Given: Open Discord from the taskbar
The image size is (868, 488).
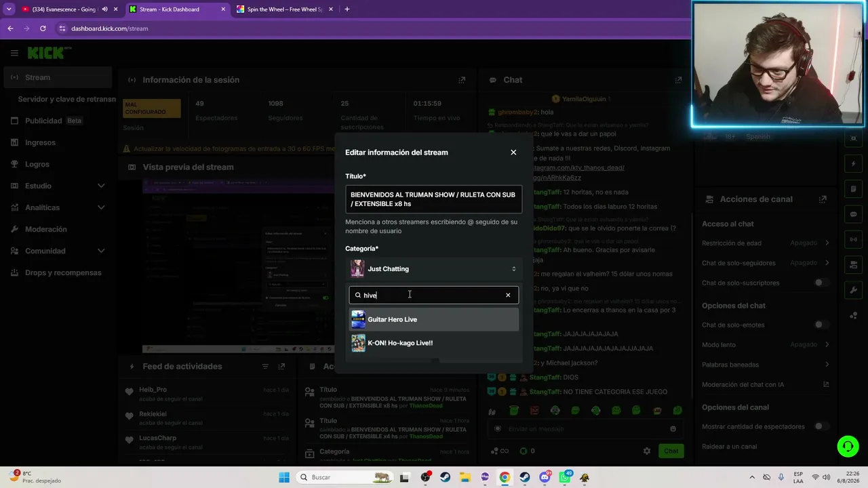Looking at the screenshot, I should pos(545,477).
